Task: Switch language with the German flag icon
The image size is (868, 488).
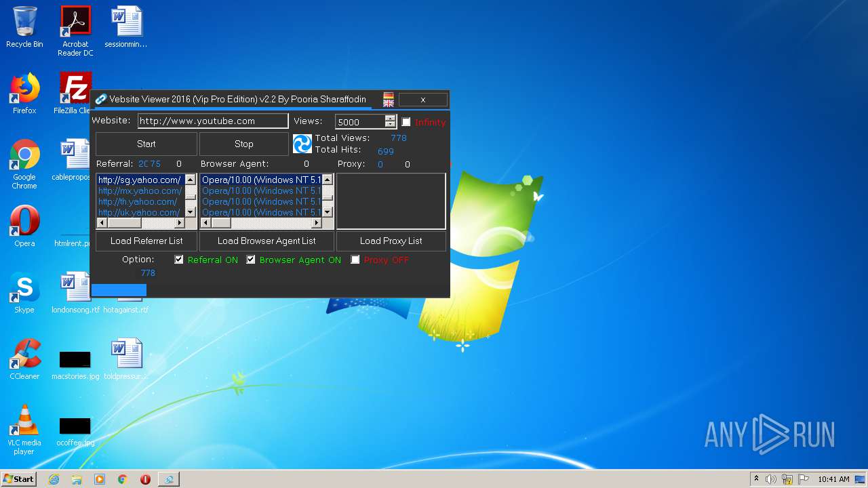Action: 389,96
